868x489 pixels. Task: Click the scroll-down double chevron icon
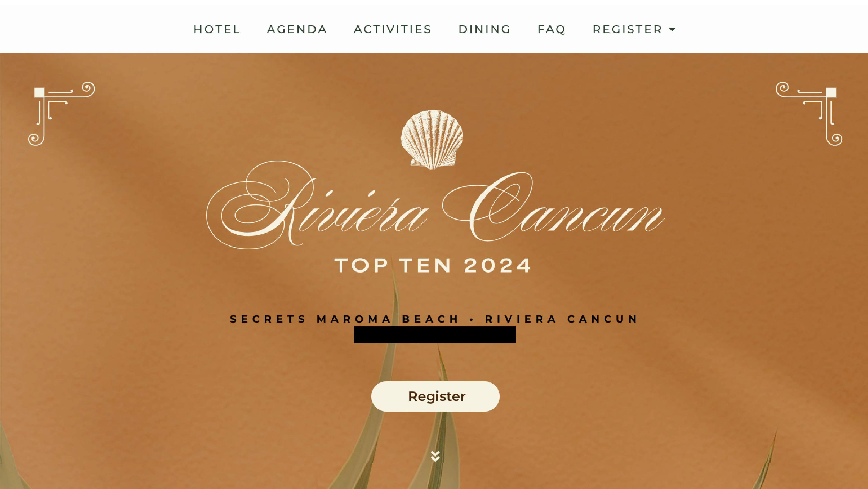tap(435, 456)
